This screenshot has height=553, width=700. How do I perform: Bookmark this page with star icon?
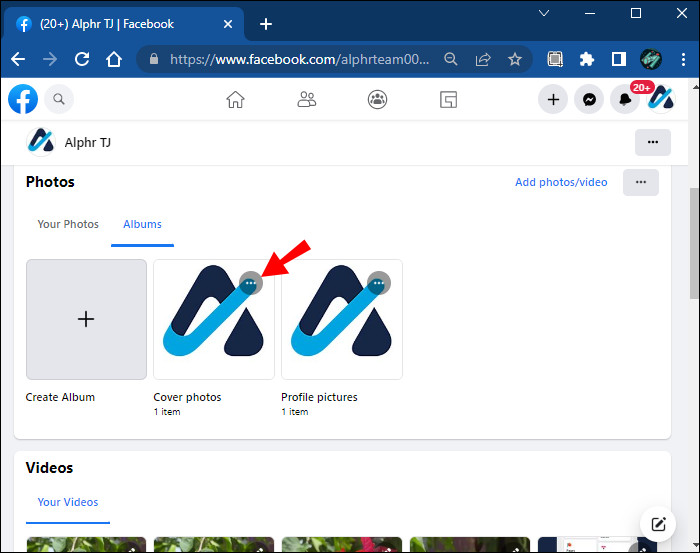pos(514,59)
